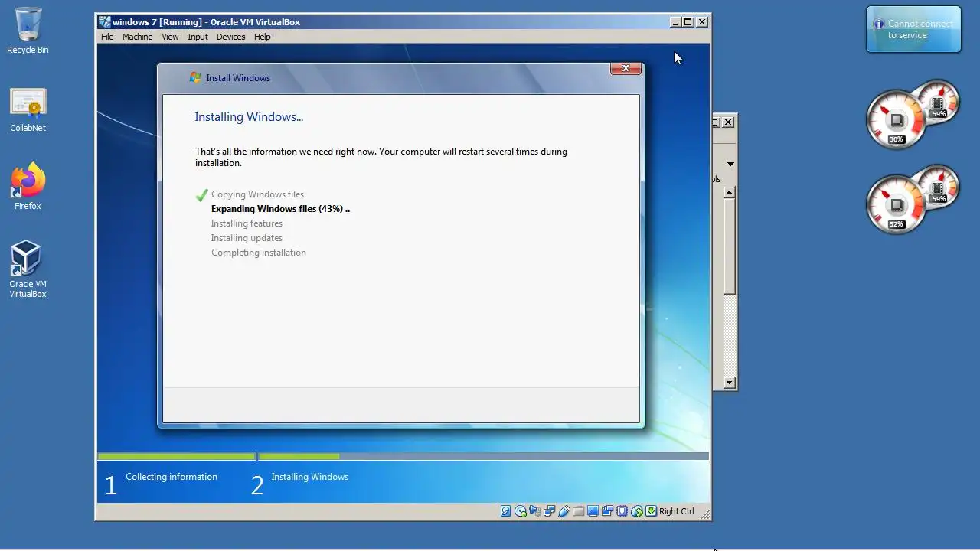This screenshot has width=980, height=551.
Task: Click the Windows flag icon beside Install Windows title
Action: click(x=195, y=77)
